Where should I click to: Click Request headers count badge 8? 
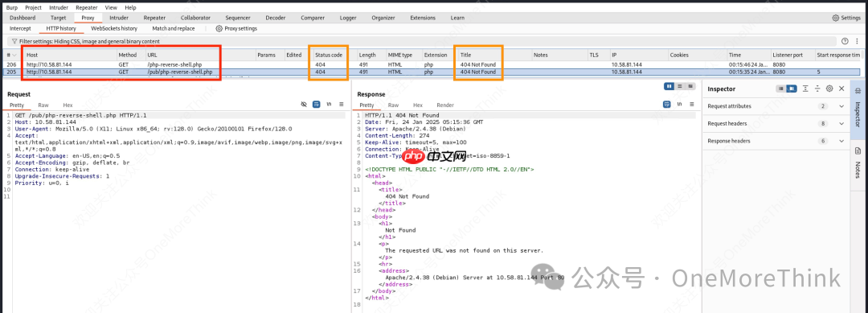click(824, 124)
